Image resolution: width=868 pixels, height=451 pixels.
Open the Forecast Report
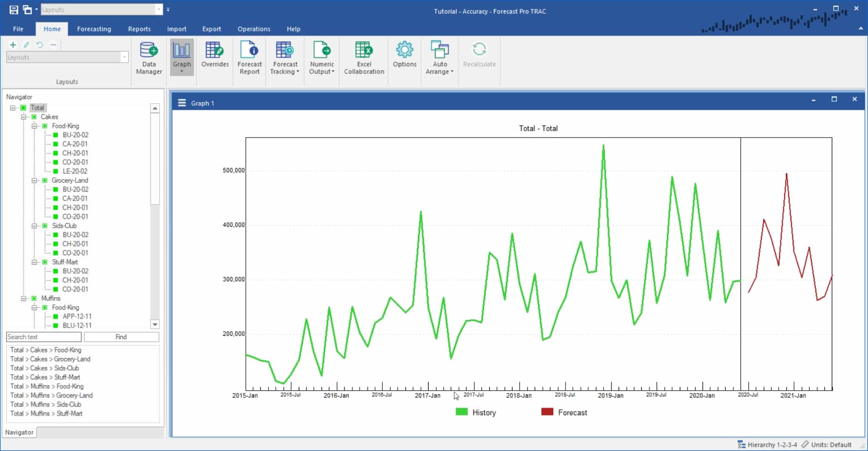tap(249, 57)
